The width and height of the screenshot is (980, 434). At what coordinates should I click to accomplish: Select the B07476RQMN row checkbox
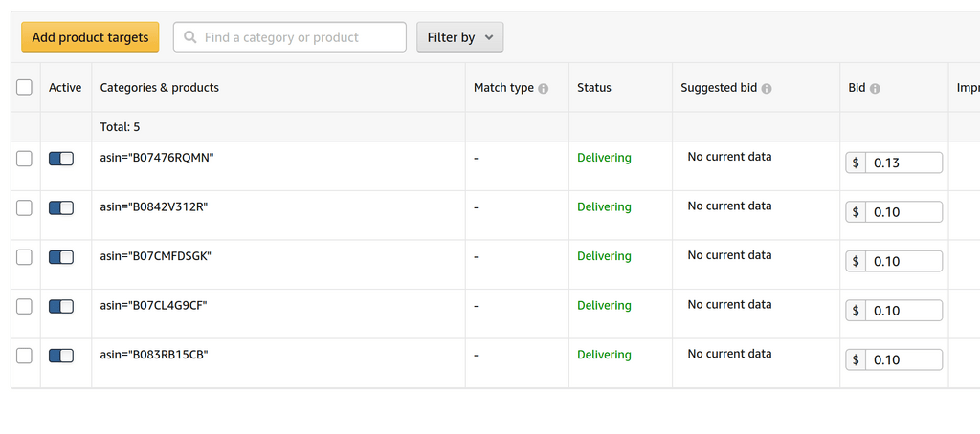[24, 159]
